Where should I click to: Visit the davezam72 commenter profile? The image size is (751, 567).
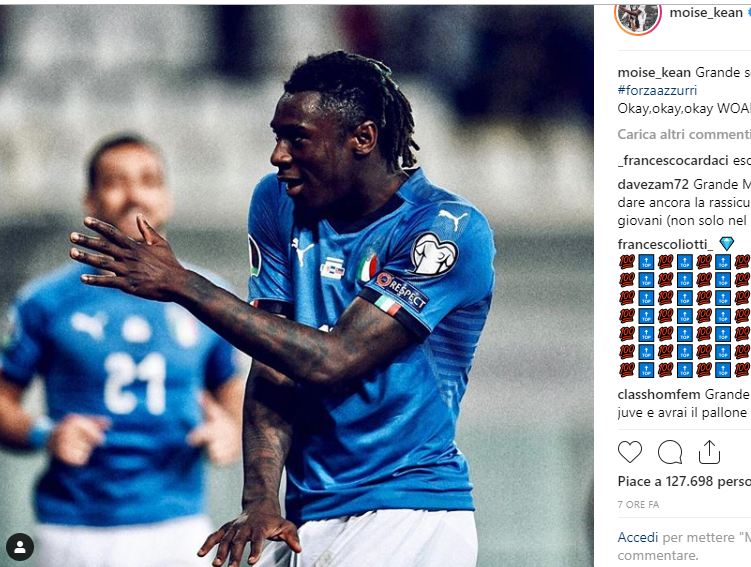pos(653,184)
